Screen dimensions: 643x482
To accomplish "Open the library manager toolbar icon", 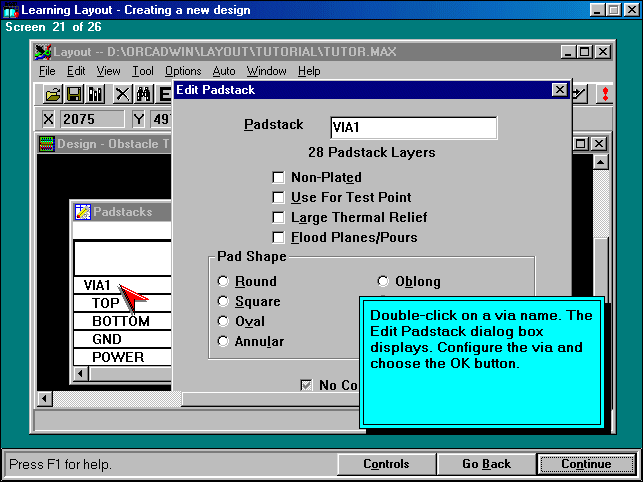I will tap(96, 94).
